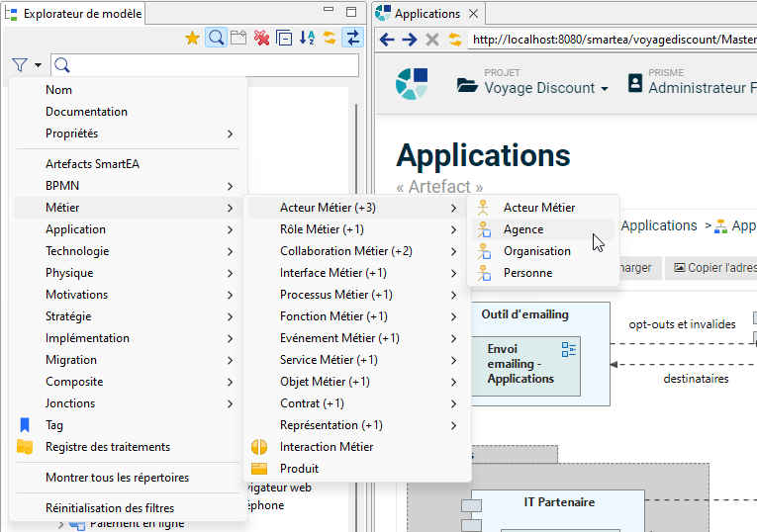
Task: Open the Voyage Discount project dropdown
Action: [545, 88]
